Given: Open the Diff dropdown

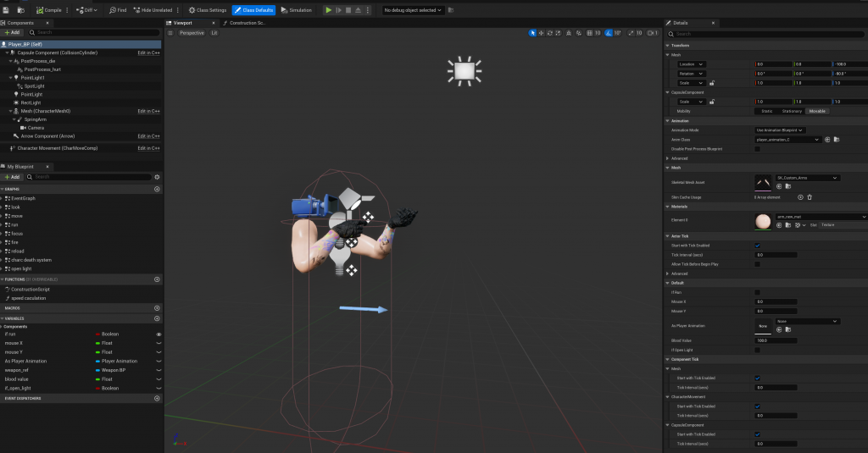Looking at the screenshot, I should click(86, 10).
